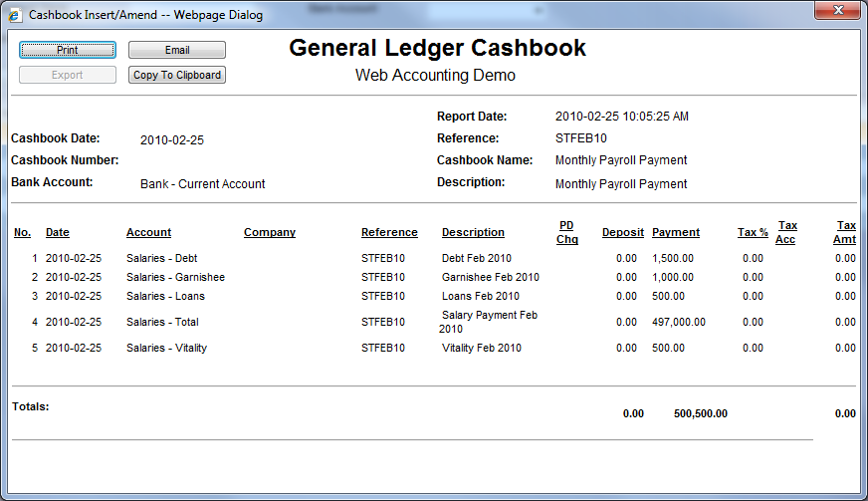Click the Print button
Viewport: 868px width, 501px height.
(68, 50)
